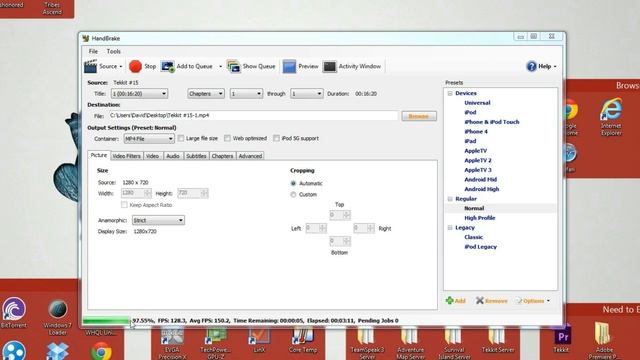Open the File menu

point(93,51)
